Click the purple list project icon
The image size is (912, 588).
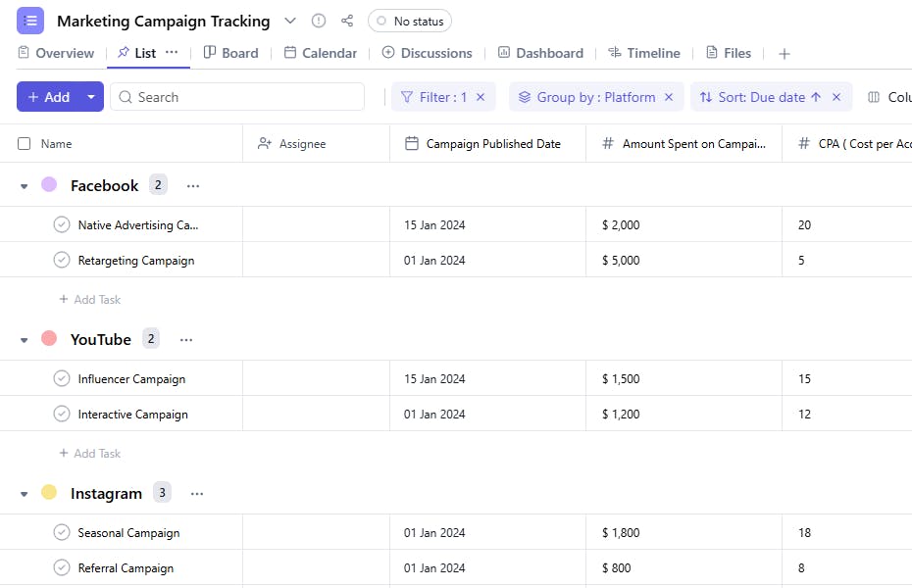point(30,21)
